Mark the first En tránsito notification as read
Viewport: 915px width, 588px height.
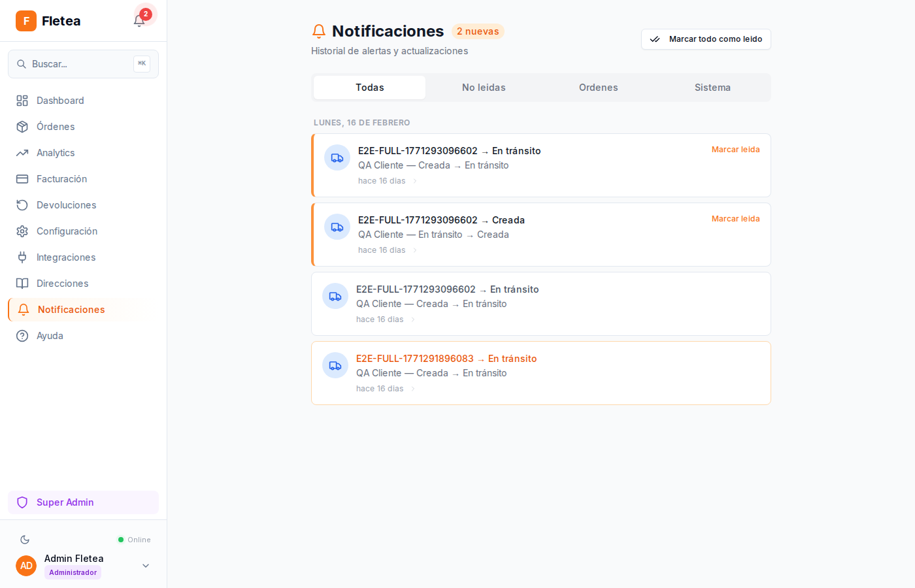click(735, 149)
